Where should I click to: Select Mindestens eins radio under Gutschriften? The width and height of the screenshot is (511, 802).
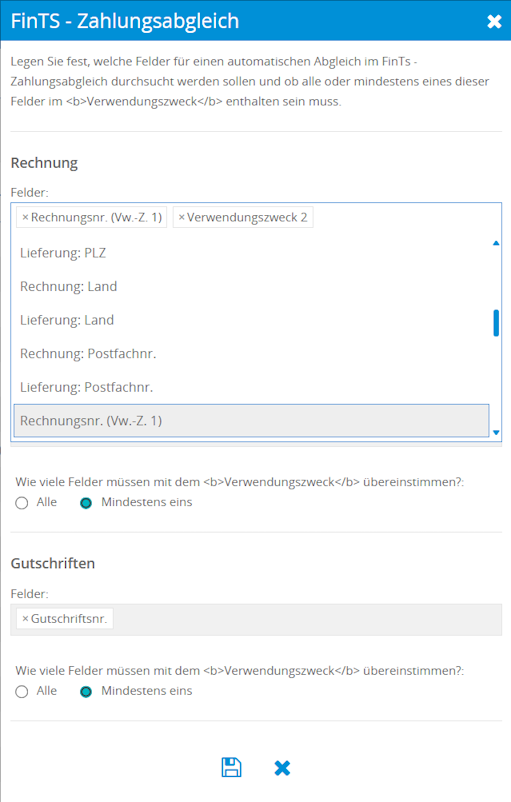click(86, 692)
